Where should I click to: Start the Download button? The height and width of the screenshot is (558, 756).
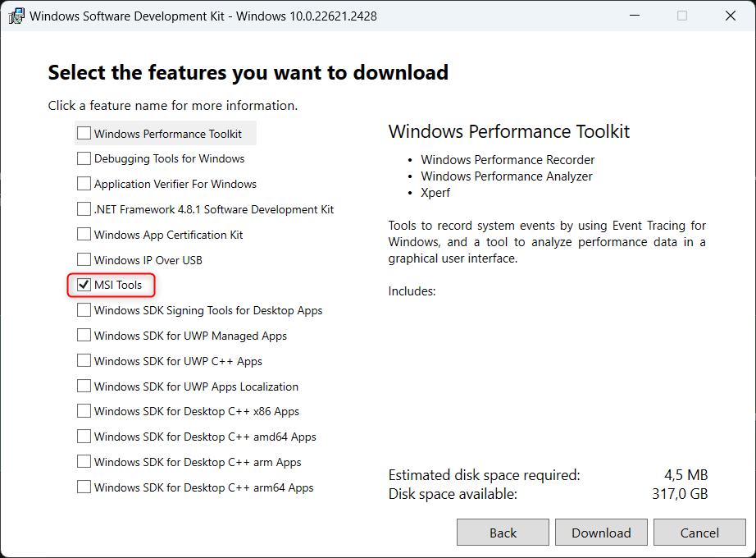[x=601, y=533]
